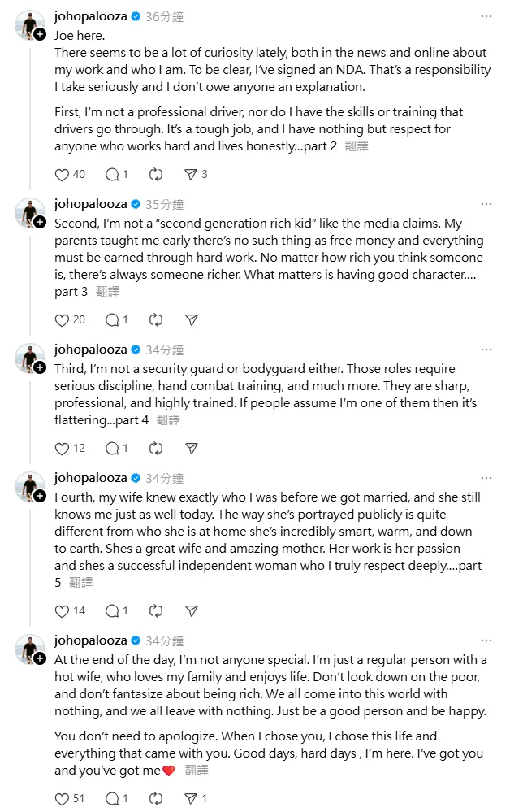This screenshot has height=812, width=510.
Task: Open more options on the 'Fourth, my wife' post
Action: 486,478
